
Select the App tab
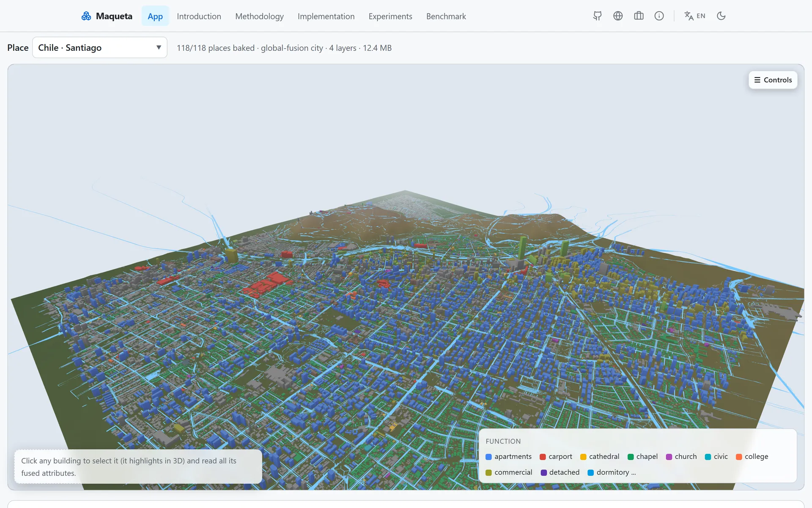click(155, 16)
